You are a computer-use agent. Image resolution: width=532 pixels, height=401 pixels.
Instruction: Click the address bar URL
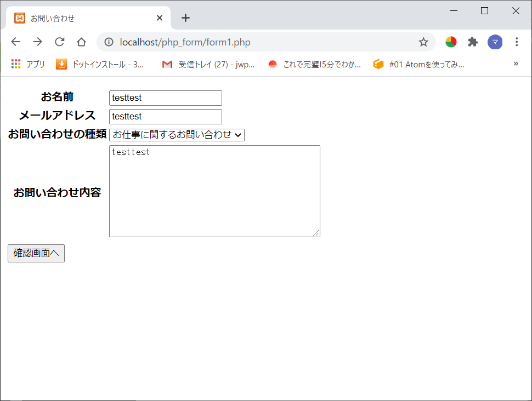185,42
